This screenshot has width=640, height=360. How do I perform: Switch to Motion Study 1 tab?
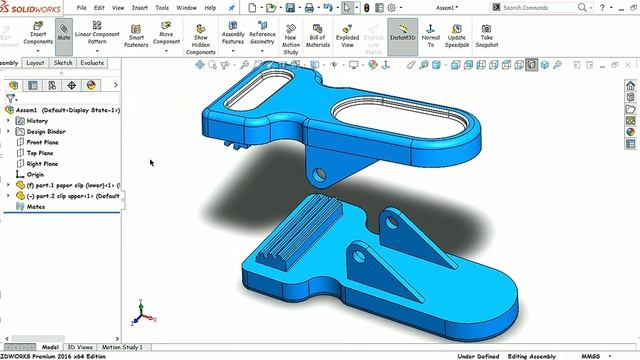pos(122,347)
